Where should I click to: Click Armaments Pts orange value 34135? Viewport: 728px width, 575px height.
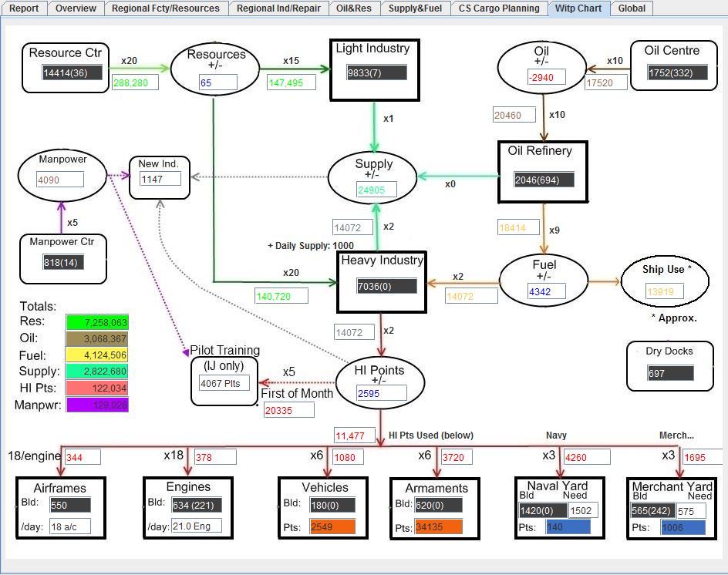tap(439, 526)
